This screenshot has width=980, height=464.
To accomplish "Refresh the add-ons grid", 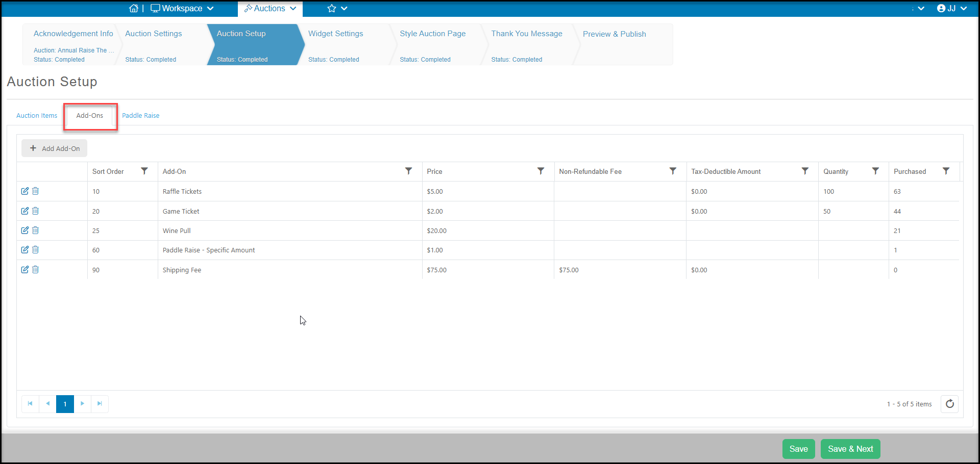I will 950,404.
